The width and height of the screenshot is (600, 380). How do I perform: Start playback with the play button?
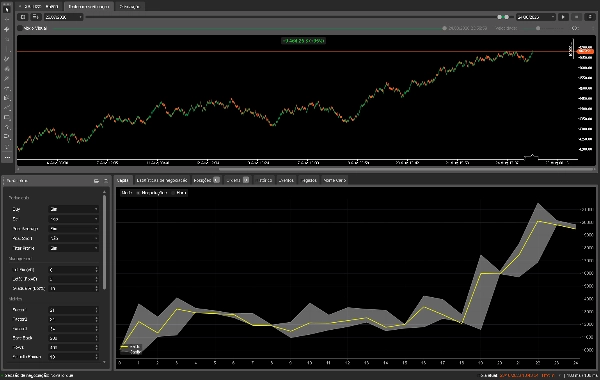pyautogui.click(x=563, y=17)
